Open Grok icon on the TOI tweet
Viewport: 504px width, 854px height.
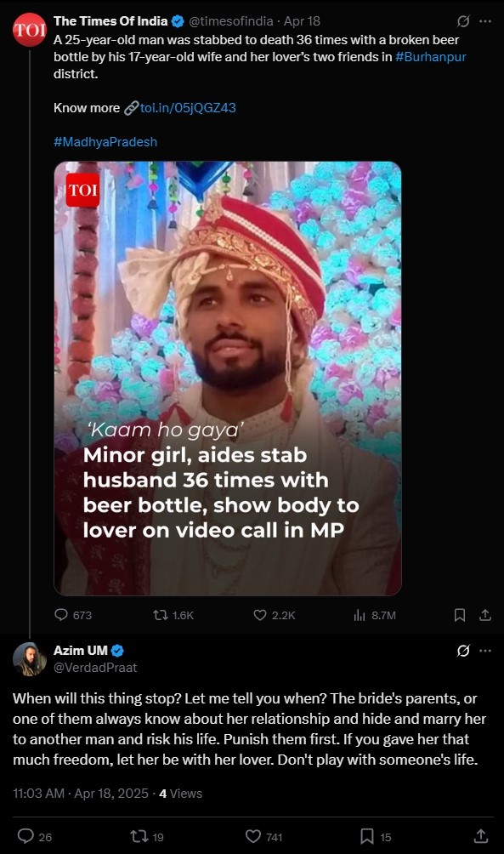tap(463, 21)
